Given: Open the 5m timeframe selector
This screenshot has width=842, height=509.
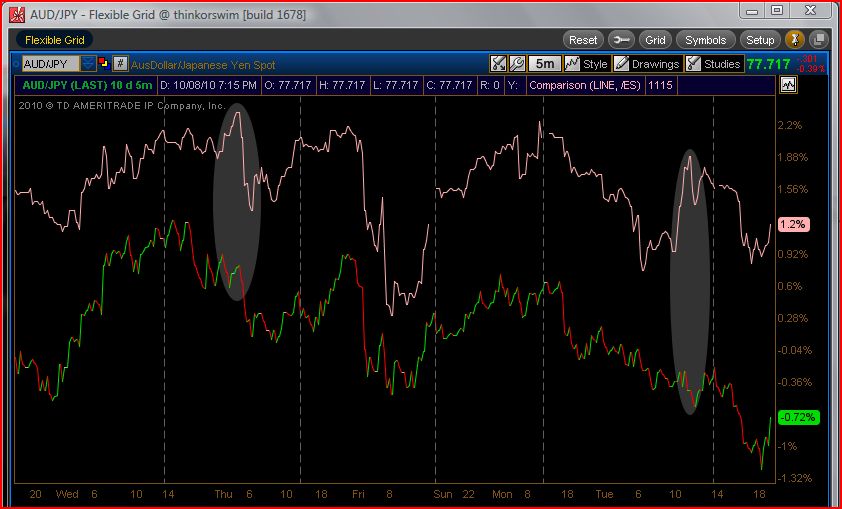Looking at the screenshot, I should pyautogui.click(x=544, y=64).
